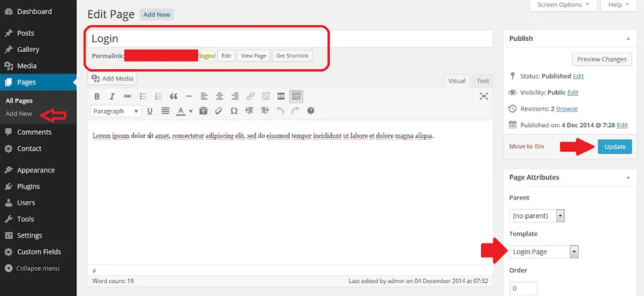
Task: Enter distraction-free fullscreen writing mode
Action: 484,96
